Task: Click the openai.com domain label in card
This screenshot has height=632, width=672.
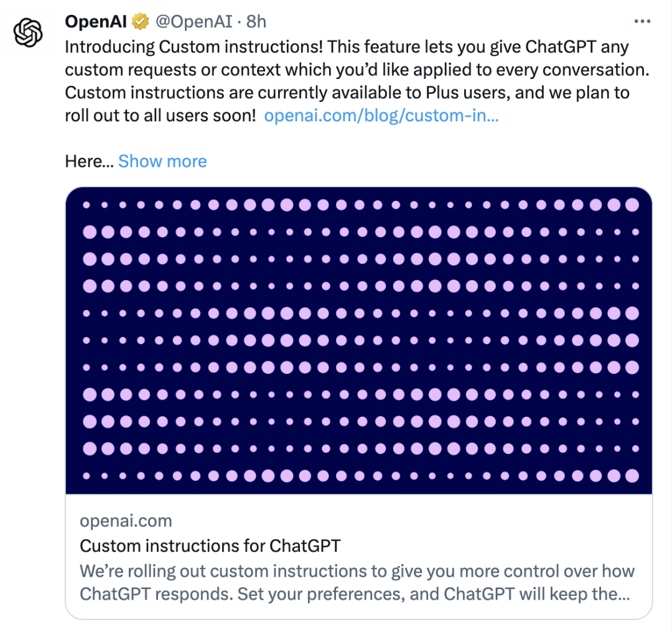Action: pos(126,521)
